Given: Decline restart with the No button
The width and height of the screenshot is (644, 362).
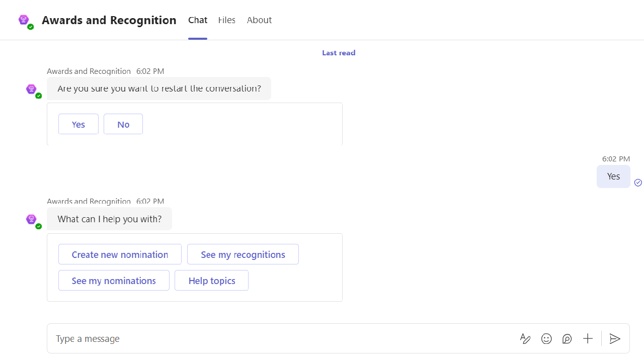Looking at the screenshot, I should [x=123, y=124].
